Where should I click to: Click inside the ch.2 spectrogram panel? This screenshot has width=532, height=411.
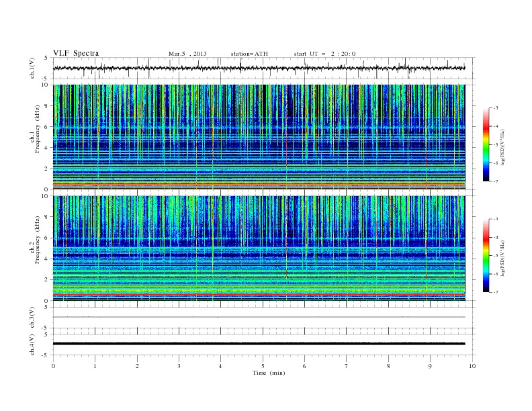259,248
